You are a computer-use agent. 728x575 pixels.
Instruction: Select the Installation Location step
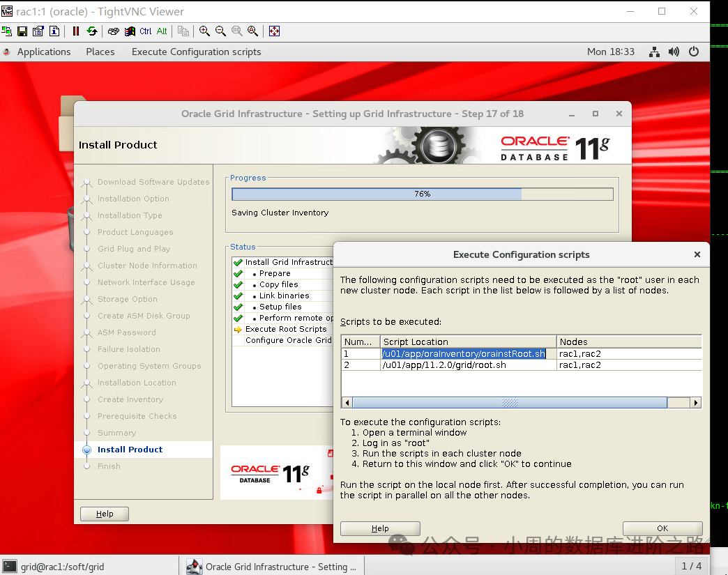click(x=137, y=383)
